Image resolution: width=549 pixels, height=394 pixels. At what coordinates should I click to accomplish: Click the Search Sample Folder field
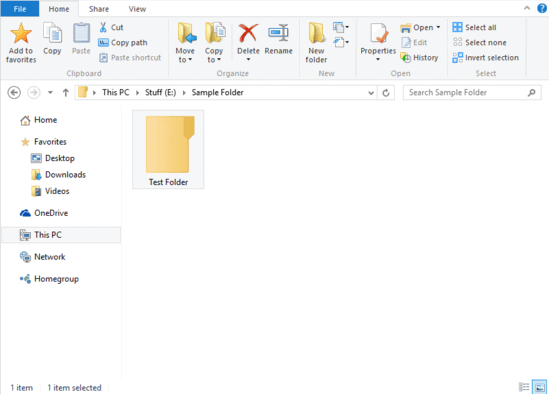pyautogui.click(x=472, y=92)
